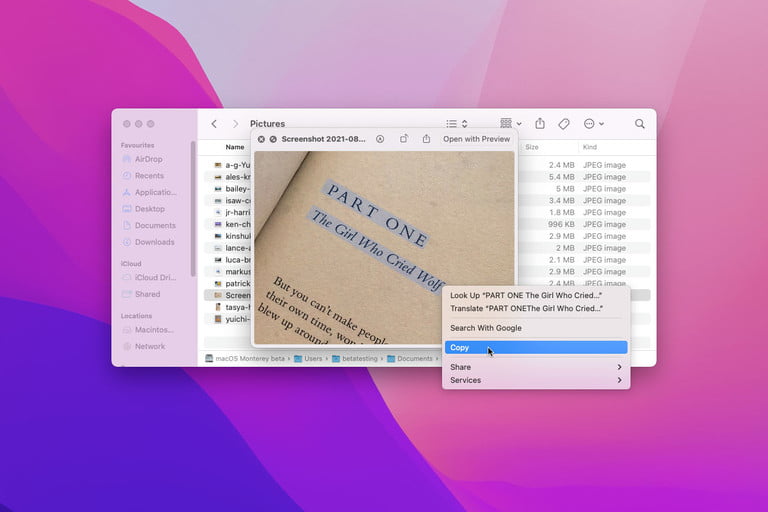Open the More actions ellipsis menu
Screen dimensions: 768x512
(x=593, y=124)
